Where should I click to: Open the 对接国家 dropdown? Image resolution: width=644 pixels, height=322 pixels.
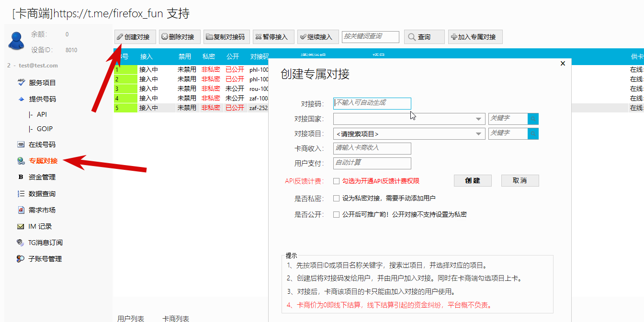click(x=409, y=119)
